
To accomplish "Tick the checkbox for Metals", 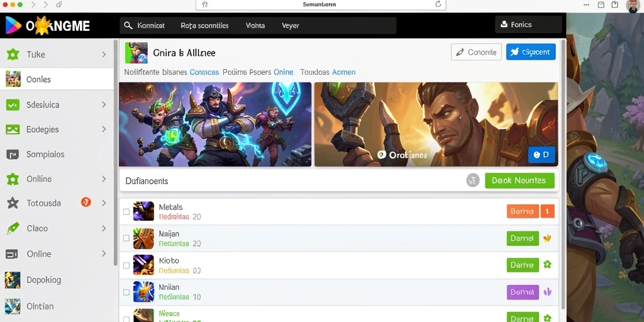I will click(x=126, y=211).
